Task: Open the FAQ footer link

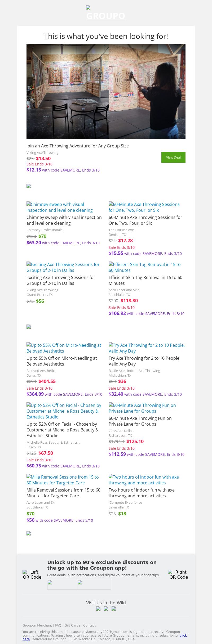Action: [58, 625]
